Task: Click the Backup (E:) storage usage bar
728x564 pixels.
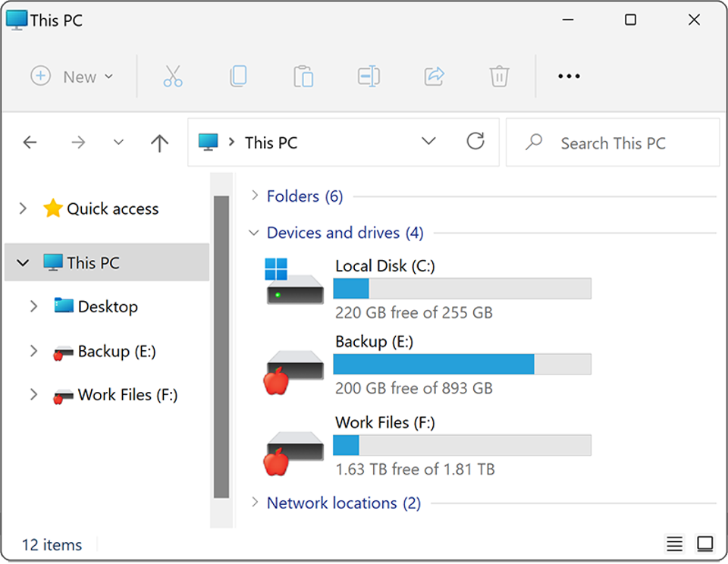Action: [462, 365]
